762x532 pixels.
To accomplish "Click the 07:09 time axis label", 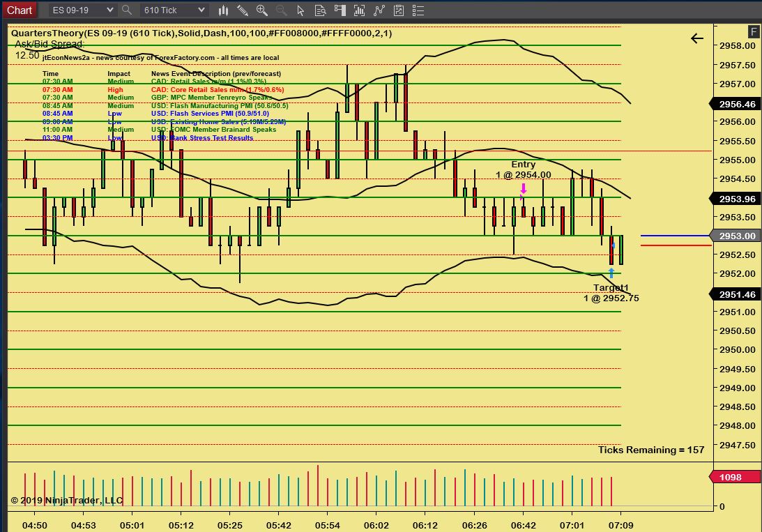I will coord(620,525).
